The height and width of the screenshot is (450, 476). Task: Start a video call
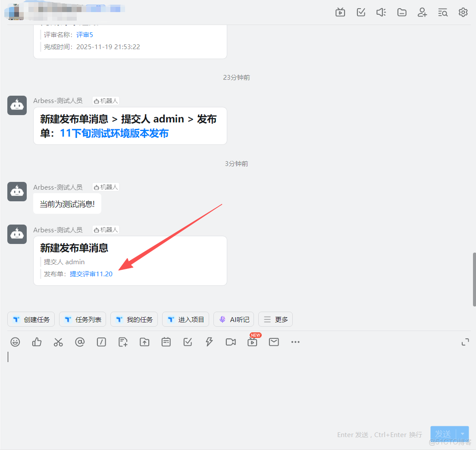[x=231, y=342]
